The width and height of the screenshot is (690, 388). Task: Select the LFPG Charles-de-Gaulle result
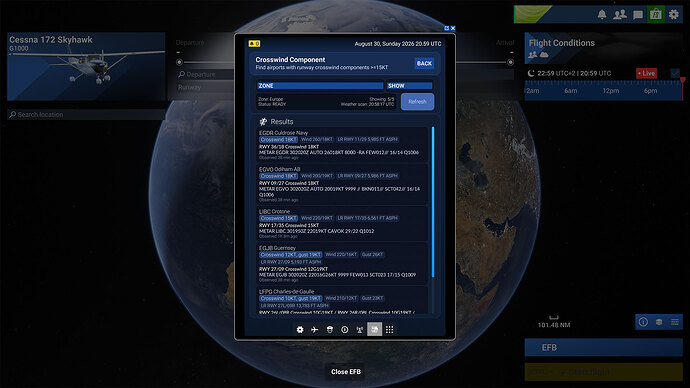tap(342, 301)
